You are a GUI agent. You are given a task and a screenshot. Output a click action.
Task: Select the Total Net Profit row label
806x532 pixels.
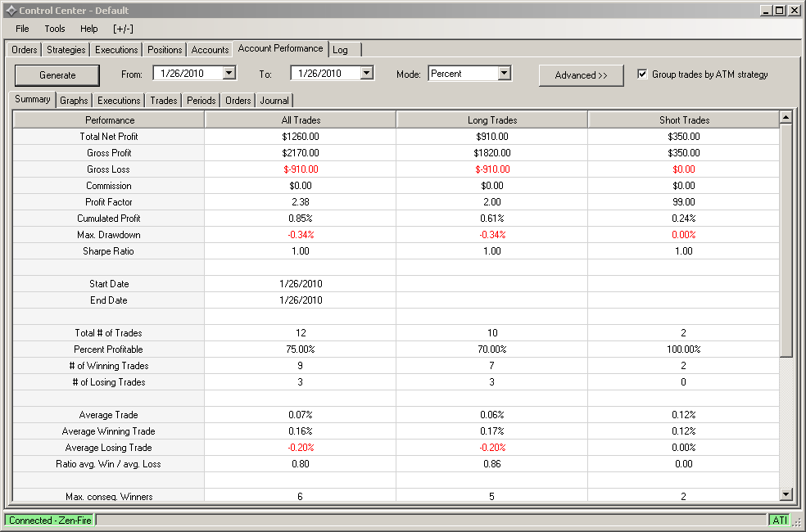coord(109,137)
